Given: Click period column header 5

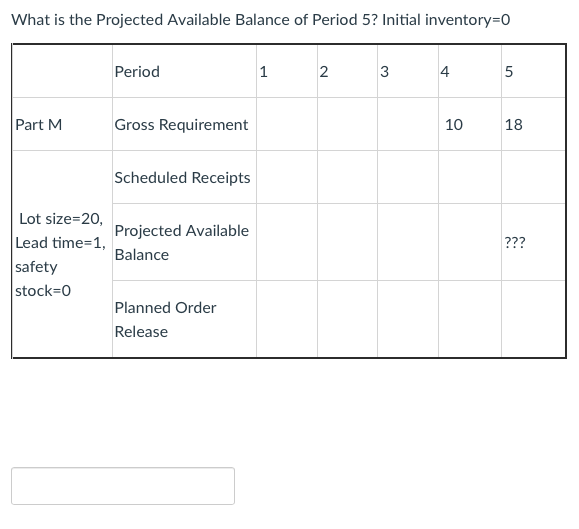Looking at the screenshot, I should pos(509,72).
